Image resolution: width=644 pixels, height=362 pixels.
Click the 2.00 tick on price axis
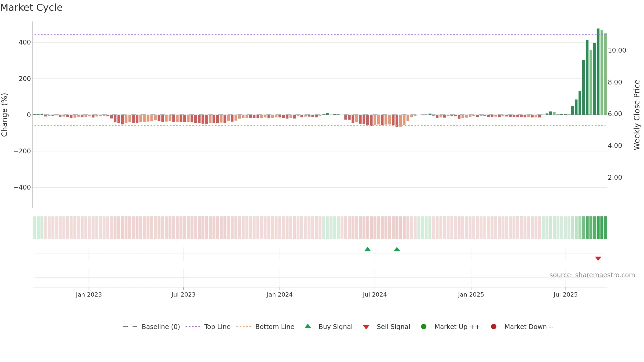click(615, 178)
